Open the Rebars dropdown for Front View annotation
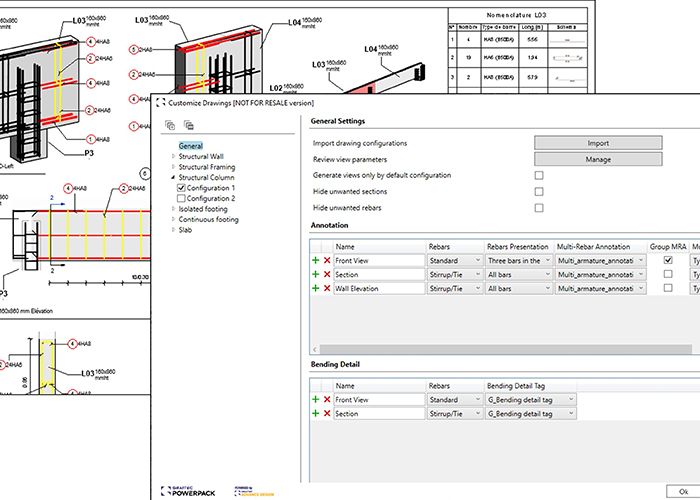 (455, 260)
